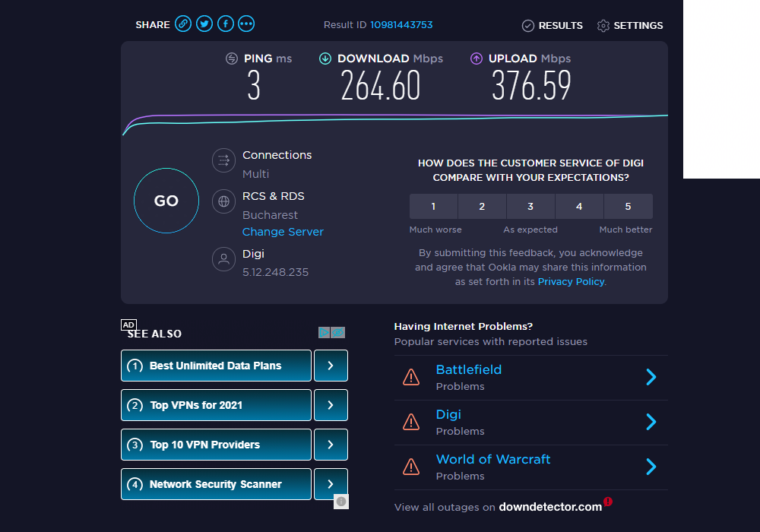The image size is (760, 532).
Task: Open the World of Warcraft problems link
Action: 493,459
